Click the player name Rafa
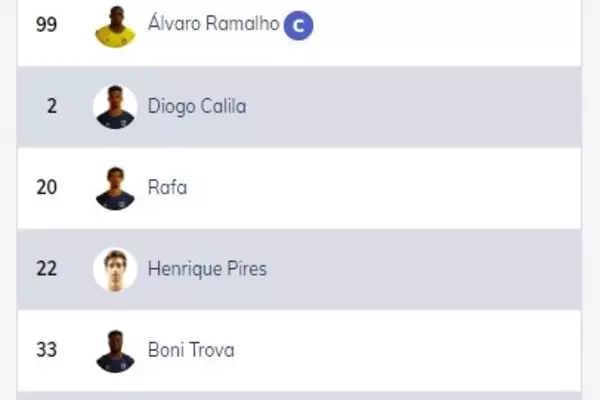 [167, 187]
